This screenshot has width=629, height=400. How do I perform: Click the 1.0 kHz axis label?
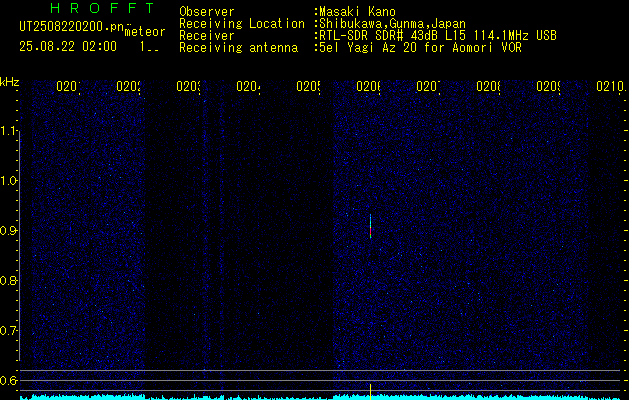(7, 181)
